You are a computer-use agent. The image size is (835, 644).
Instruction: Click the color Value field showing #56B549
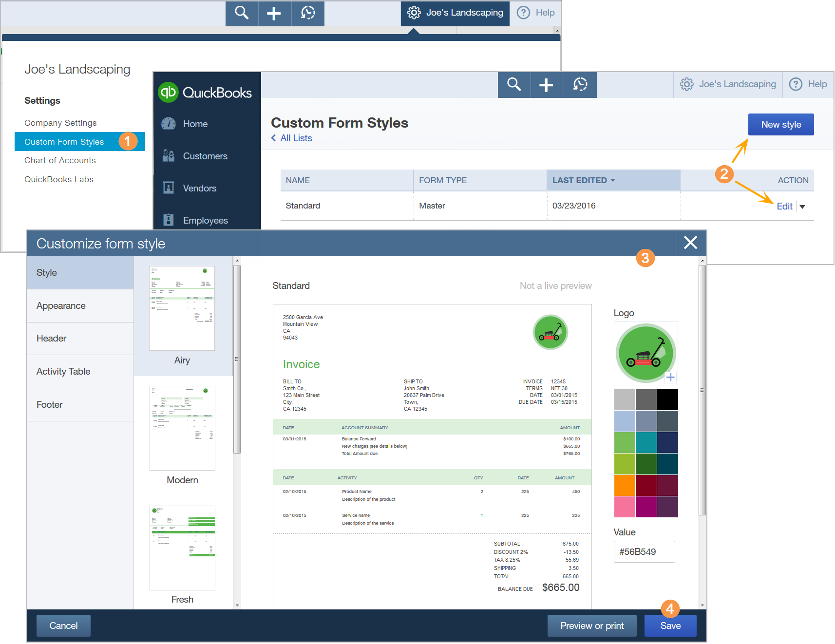click(644, 551)
